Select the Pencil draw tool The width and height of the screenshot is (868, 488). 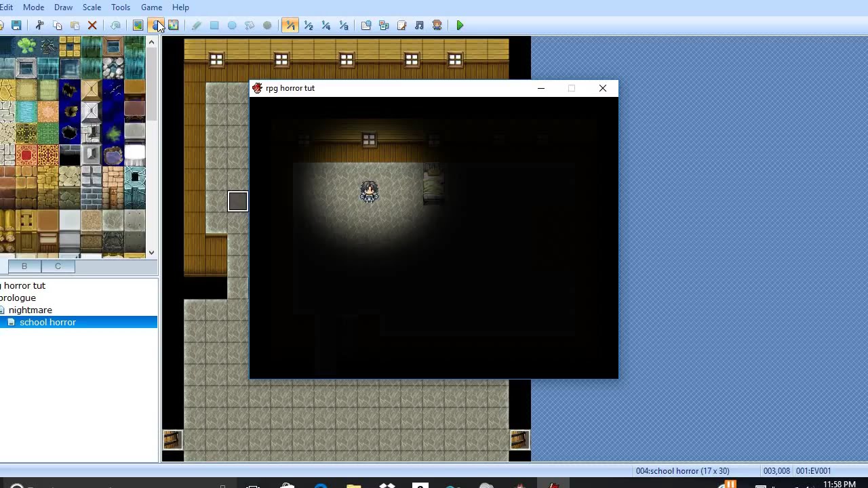[x=196, y=26]
